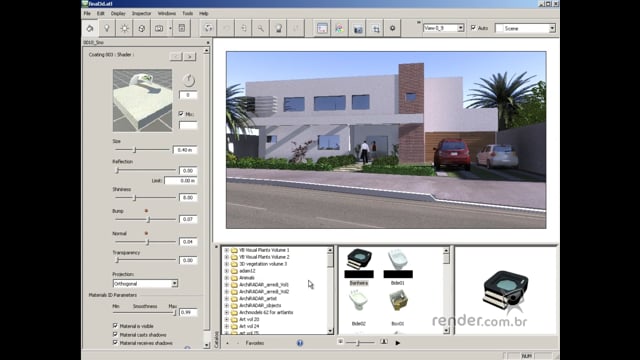Click the Reflection value field
The image size is (640, 360).
click(188, 171)
